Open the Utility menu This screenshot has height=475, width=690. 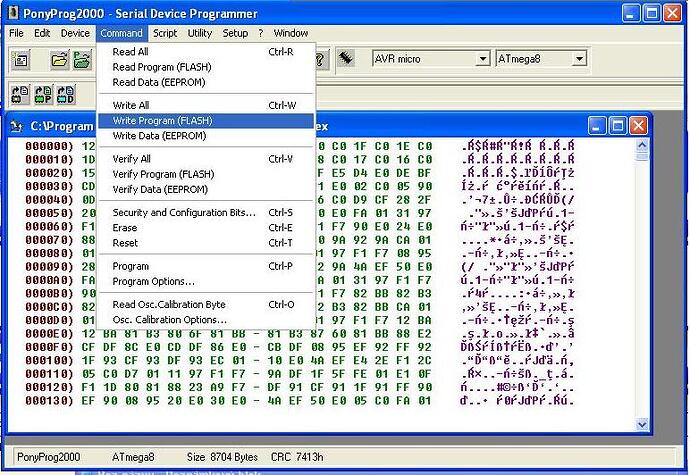(x=200, y=33)
